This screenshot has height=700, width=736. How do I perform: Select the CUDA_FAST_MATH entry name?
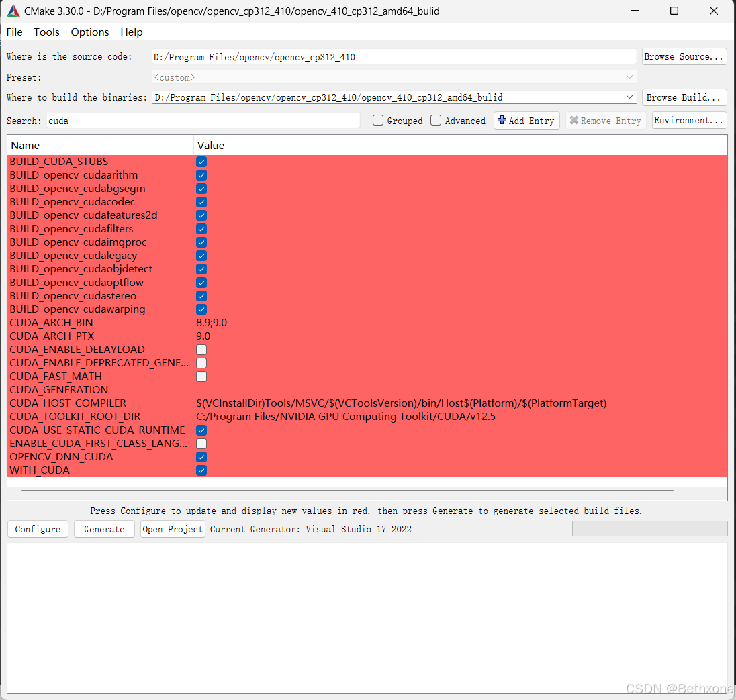point(55,377)
